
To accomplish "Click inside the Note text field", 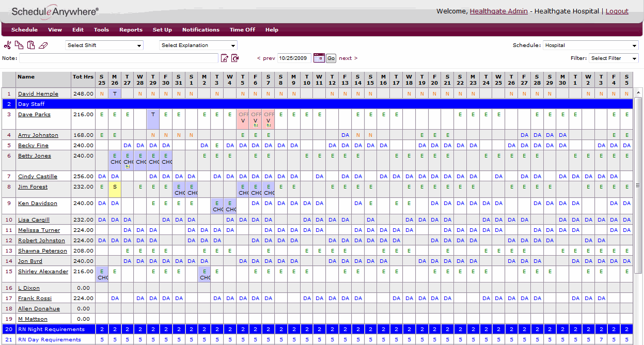I will coord(119,58).
